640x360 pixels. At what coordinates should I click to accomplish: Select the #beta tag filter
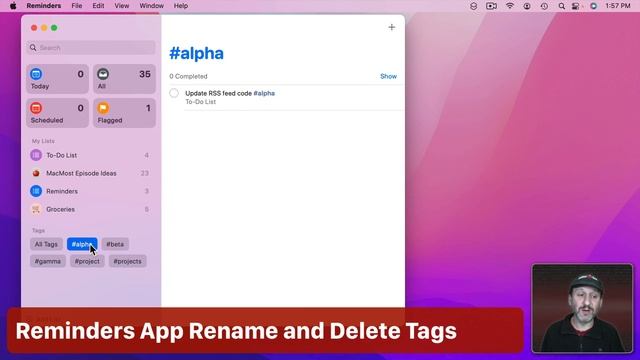[x=115, y=244]
